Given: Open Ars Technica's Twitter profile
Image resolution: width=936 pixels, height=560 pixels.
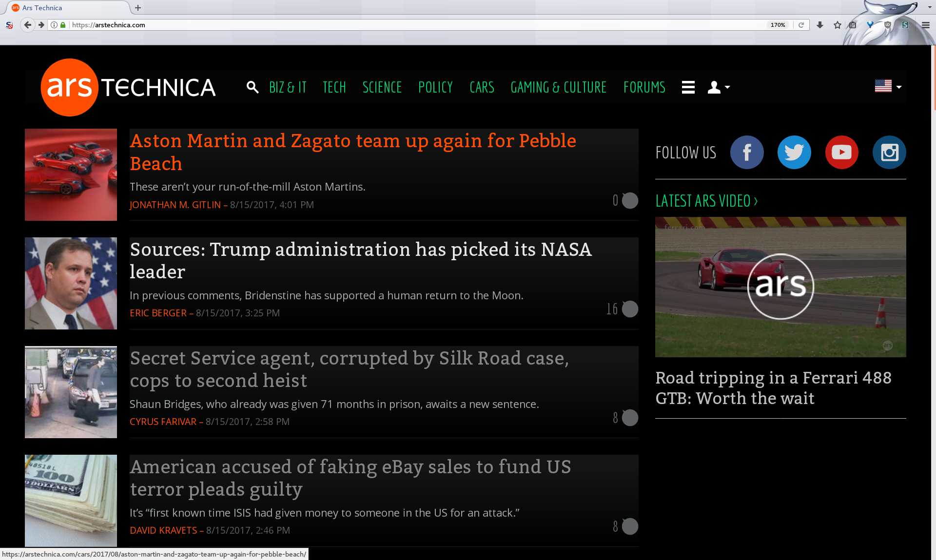Looking at the screenshot, I should click(794, 152).
